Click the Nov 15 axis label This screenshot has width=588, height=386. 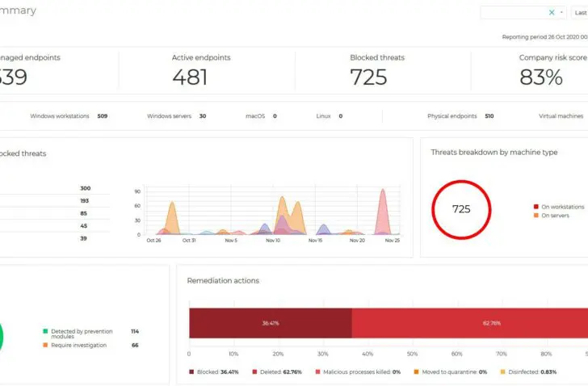[x=315, y=241]
